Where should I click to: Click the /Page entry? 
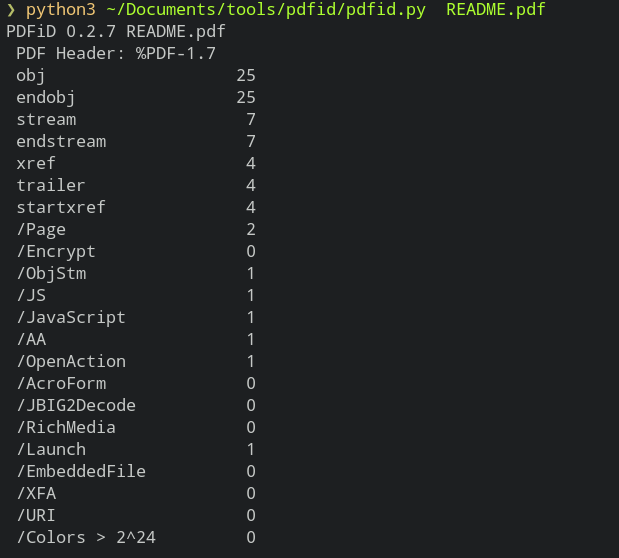pos(136,229)
